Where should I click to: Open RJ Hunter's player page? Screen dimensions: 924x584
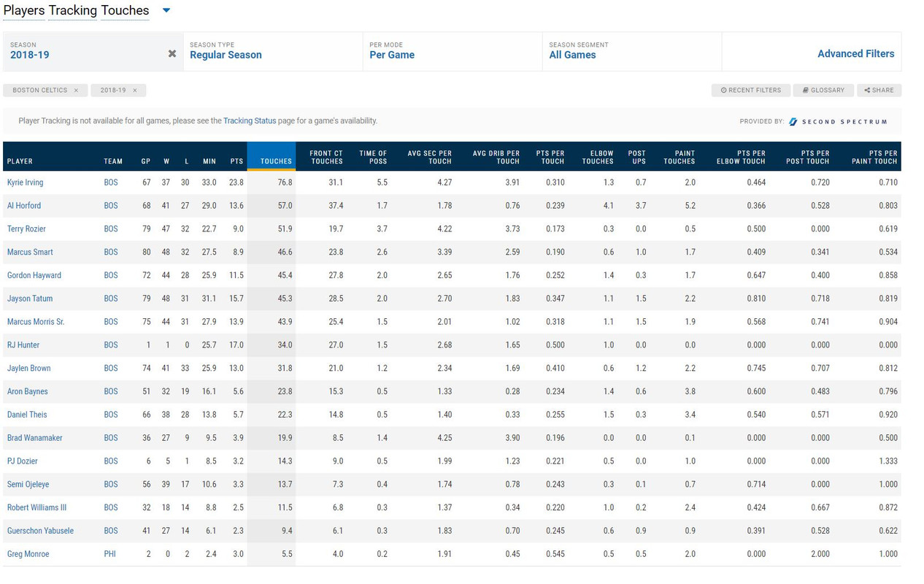tap(23, 345)
